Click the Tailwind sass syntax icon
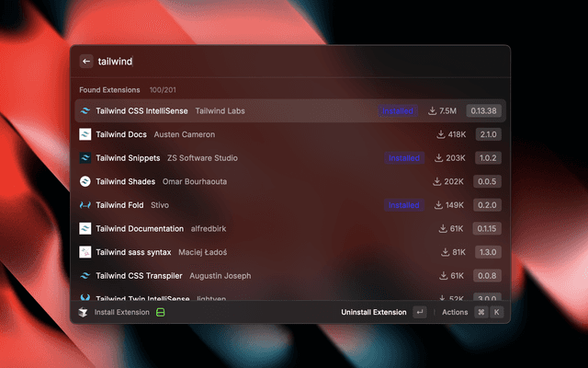This screenshot has width=588, height=368. [x=85, y=252]
